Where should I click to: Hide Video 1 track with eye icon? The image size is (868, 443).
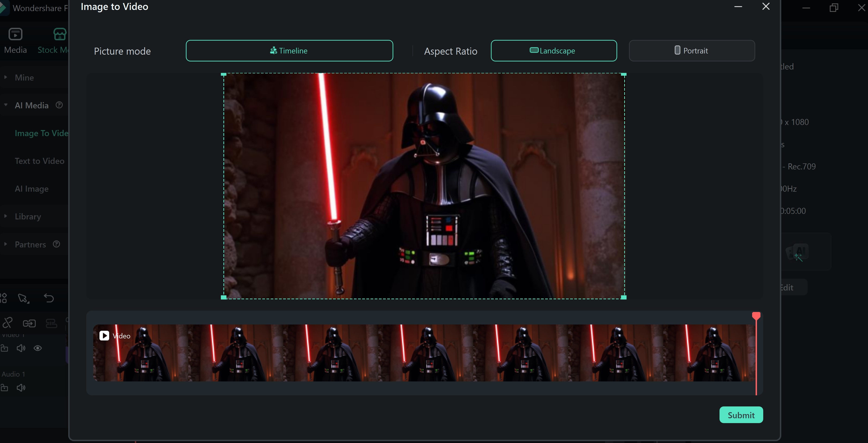click(38, 348)
